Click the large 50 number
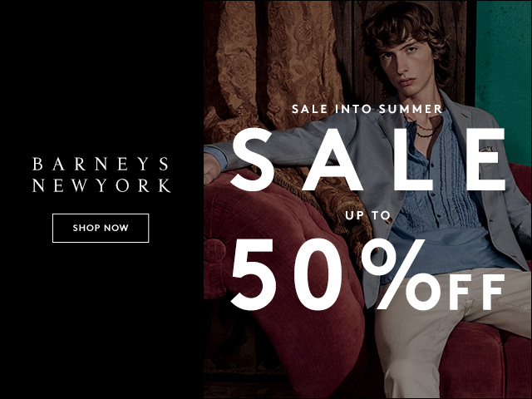This screenshot has width=532, height=399. 286,274
